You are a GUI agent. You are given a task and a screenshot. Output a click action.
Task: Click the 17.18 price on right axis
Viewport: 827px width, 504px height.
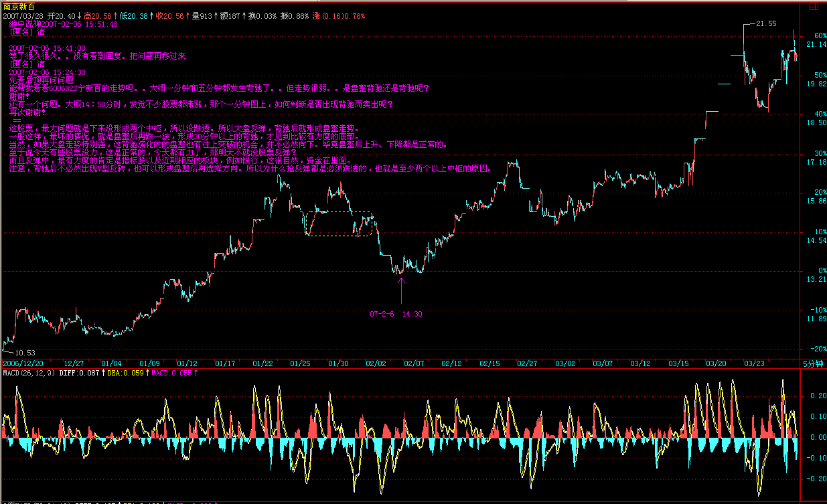816,162
